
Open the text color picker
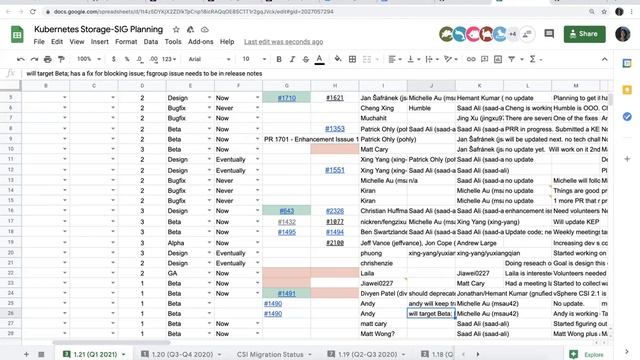(320, 60)
